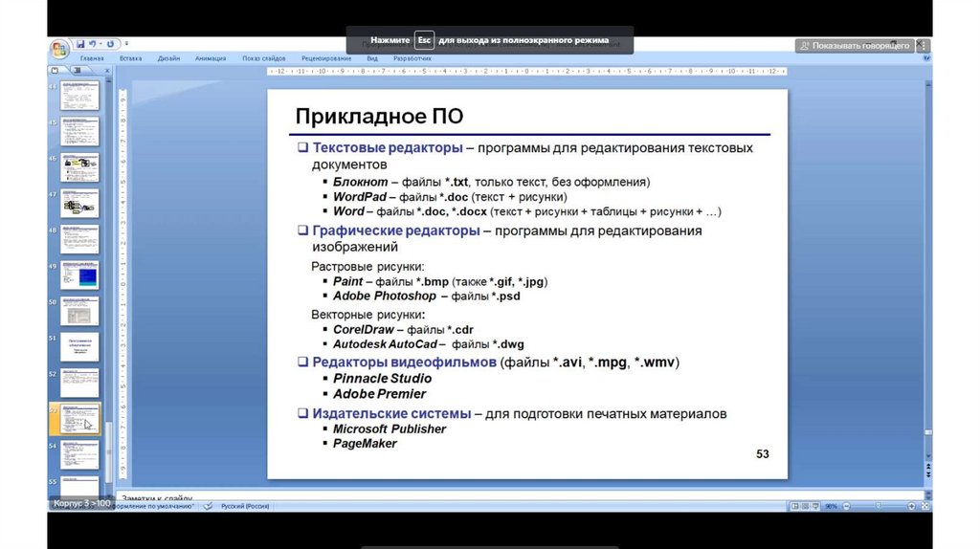
Task: Select slide 50 thumbnail
Action: (x=79, y=311)
